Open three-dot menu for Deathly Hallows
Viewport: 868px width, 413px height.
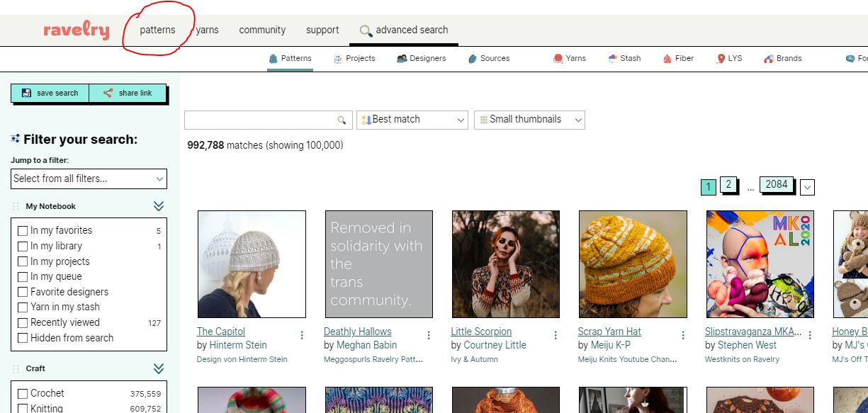429,336
